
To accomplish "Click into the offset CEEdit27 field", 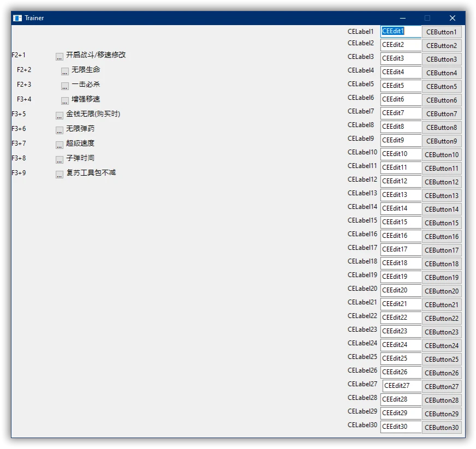I will coord(402,386).
